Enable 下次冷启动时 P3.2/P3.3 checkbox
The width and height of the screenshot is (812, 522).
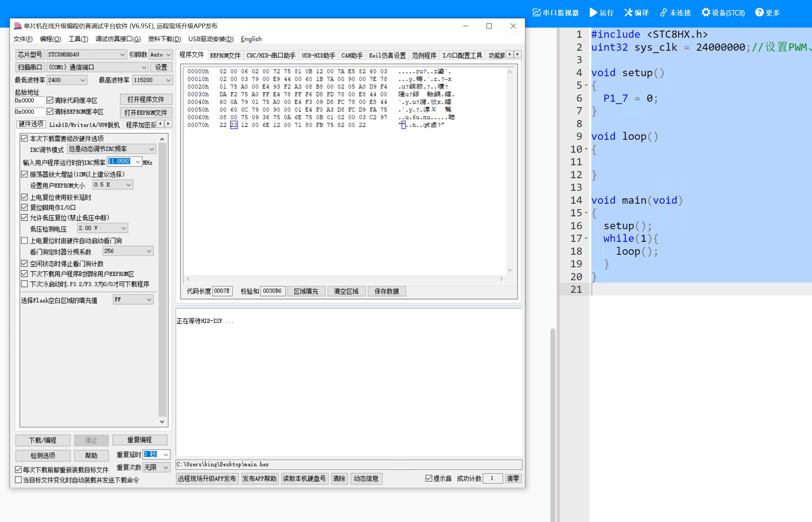tap(24, 284)
